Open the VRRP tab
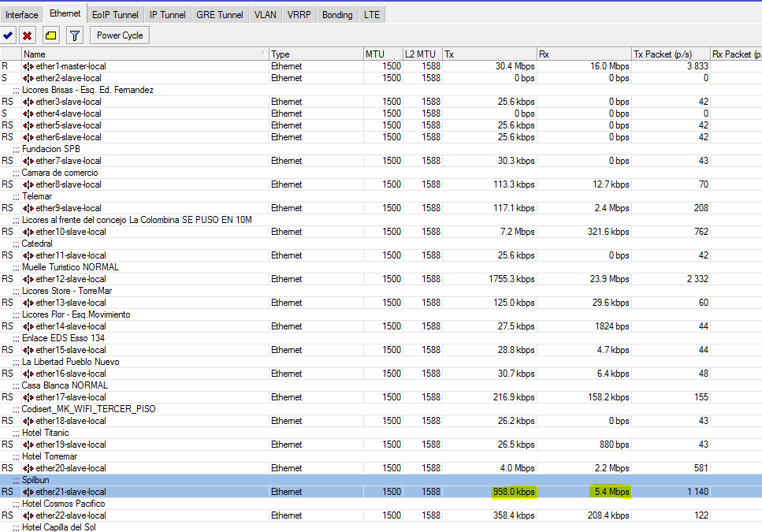 (299, 14)
